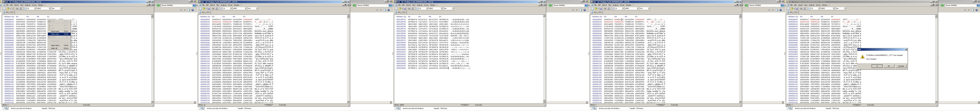Open File menu in the context-menu window
Image resolution: width=980 pixels, height=111 pixels.
[7, 5]
